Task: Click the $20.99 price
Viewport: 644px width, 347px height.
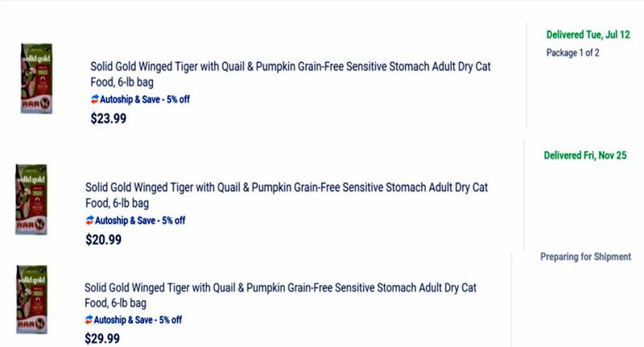Action: (x=104, y=239)
